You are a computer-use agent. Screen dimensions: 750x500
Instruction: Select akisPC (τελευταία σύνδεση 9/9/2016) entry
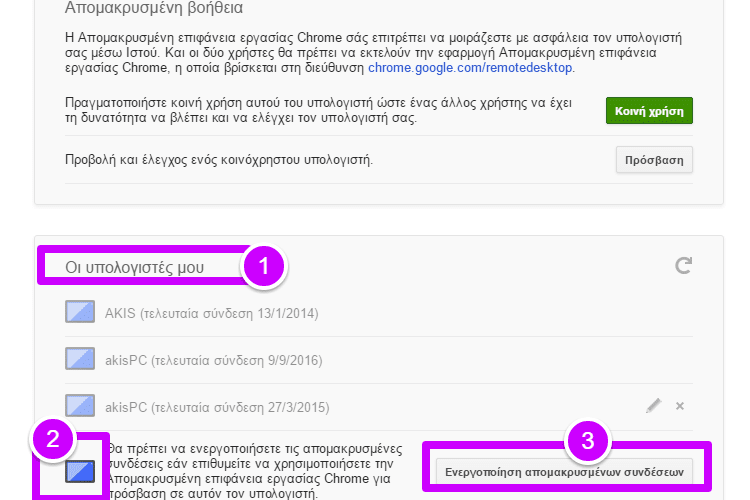tap(214, 360)
